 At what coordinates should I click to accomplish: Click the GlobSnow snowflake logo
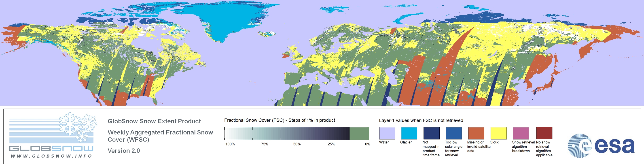tap(78, 127)
